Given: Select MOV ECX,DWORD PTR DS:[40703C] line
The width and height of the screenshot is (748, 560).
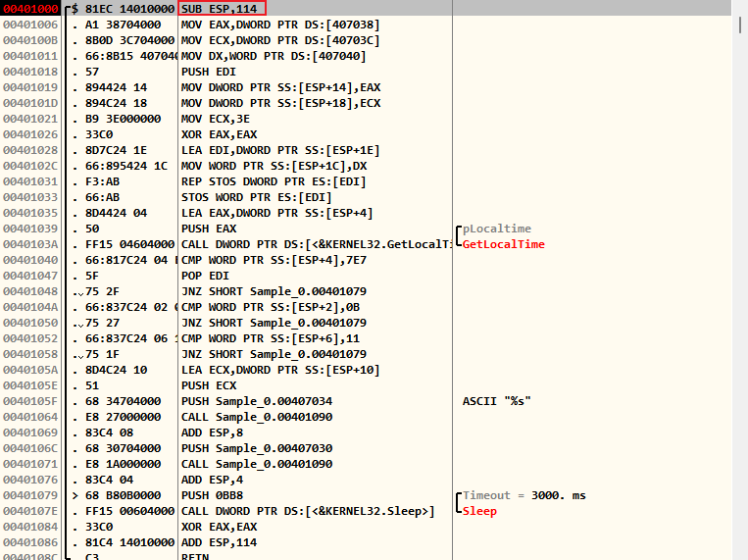Looking at the screenshot, I should 280,40.
